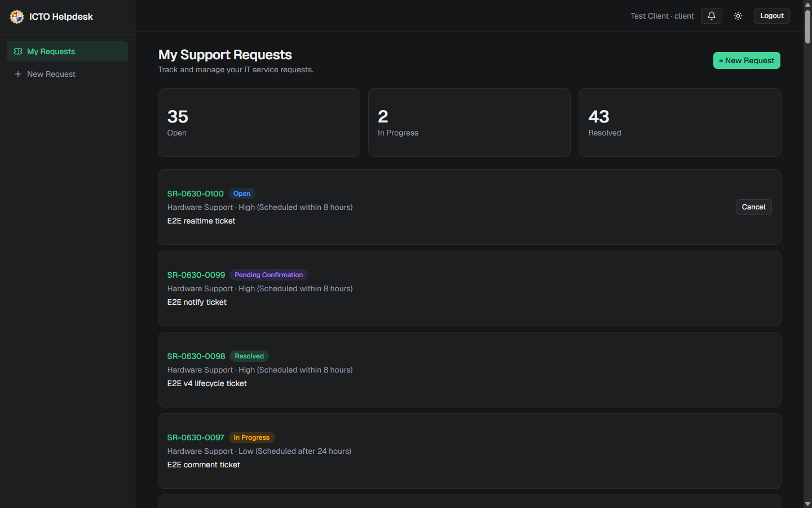Screen dimensions: 812x508
Task: Click the plus icon beside New Request in sidebar
Action: tap(18, 74)
